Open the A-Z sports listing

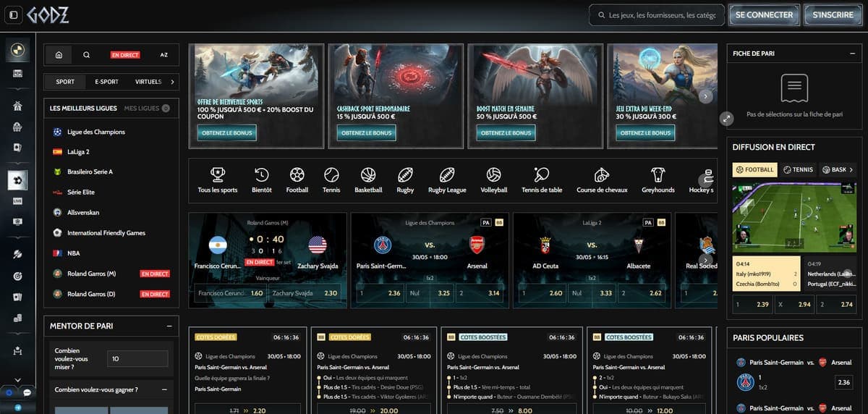(163, 55)
